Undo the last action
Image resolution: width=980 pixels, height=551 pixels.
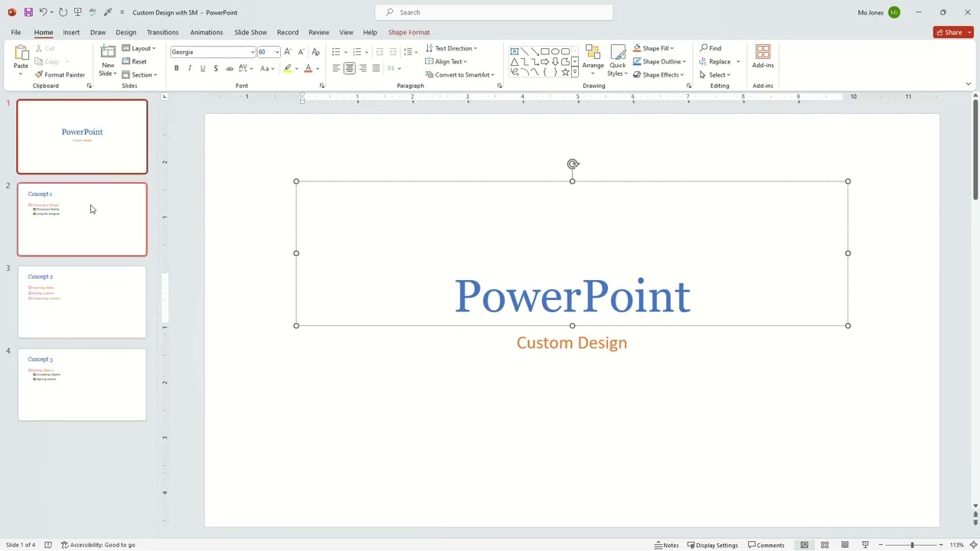[x=44, y=12]
